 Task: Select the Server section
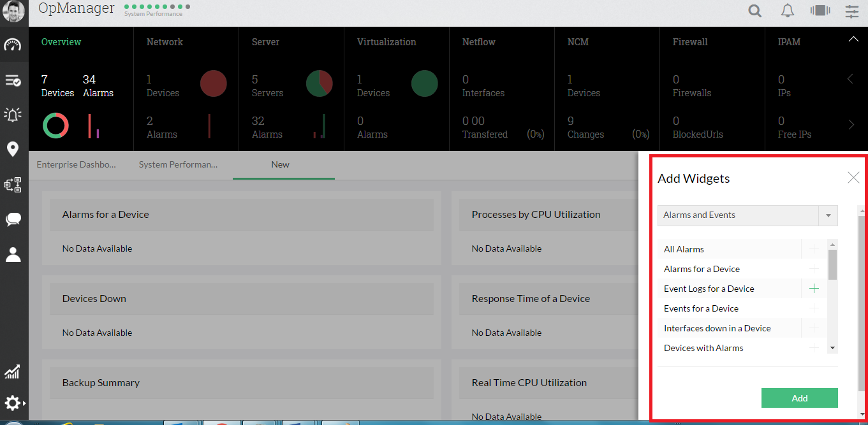click(x=266, y=42)
